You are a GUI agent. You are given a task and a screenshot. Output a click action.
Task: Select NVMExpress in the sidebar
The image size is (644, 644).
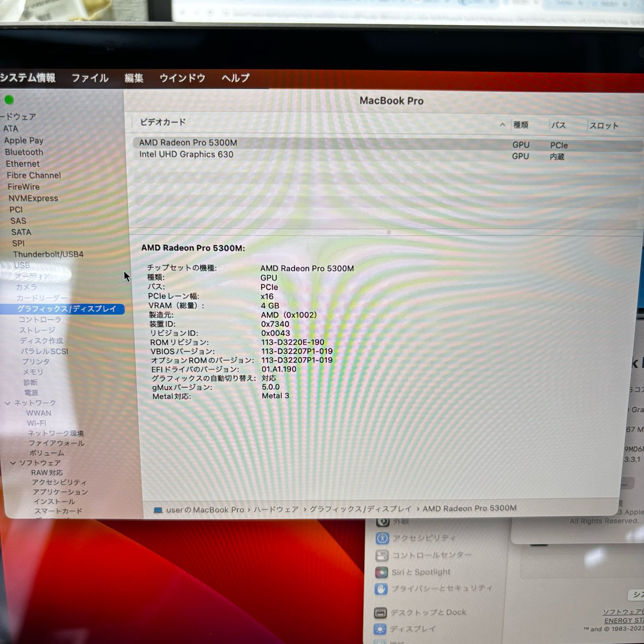(x=33, y=198)
